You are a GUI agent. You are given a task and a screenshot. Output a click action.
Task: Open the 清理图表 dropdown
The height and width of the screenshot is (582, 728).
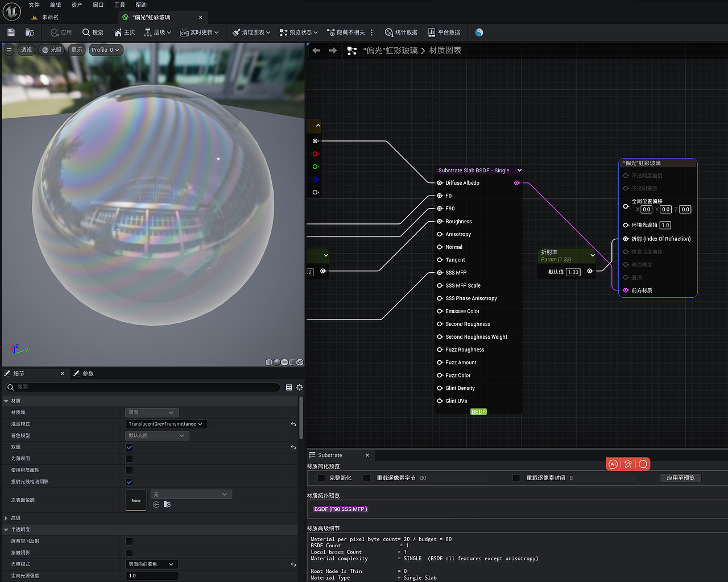click(251, 32)
